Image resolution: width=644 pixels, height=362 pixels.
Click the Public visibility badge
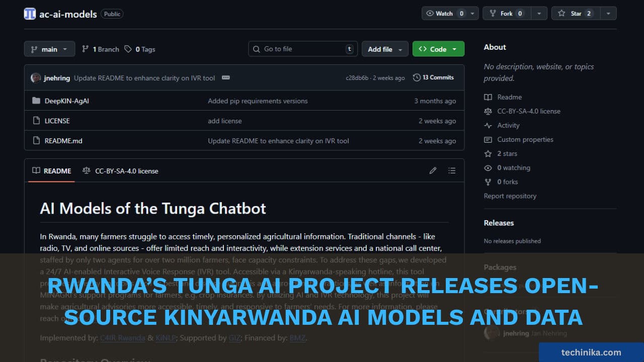(112, 14)
